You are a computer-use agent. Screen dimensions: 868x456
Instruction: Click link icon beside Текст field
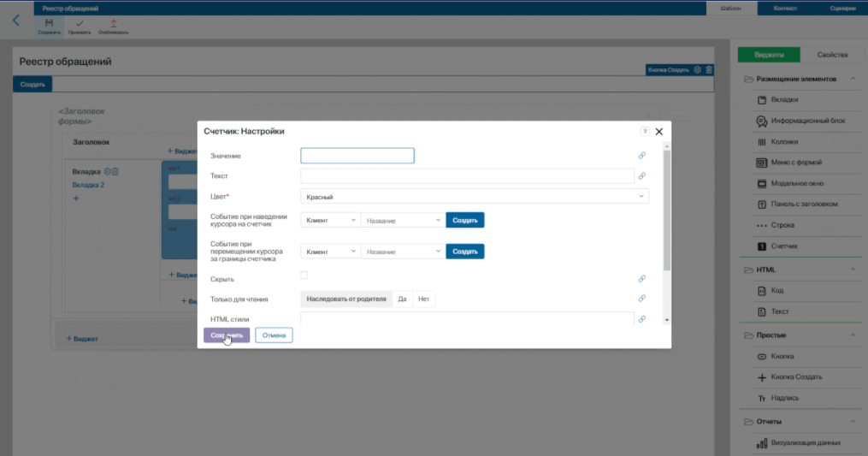tap(641, 176)
